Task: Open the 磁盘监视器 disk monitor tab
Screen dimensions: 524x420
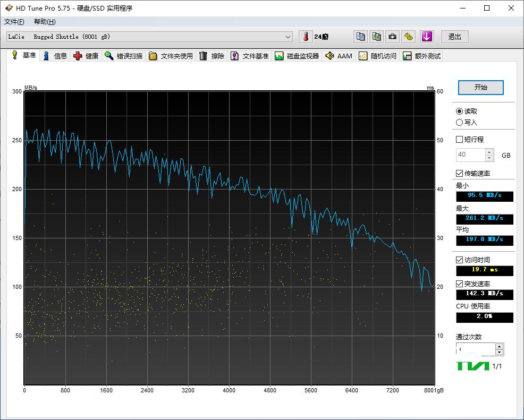Action: click(297, 56)
